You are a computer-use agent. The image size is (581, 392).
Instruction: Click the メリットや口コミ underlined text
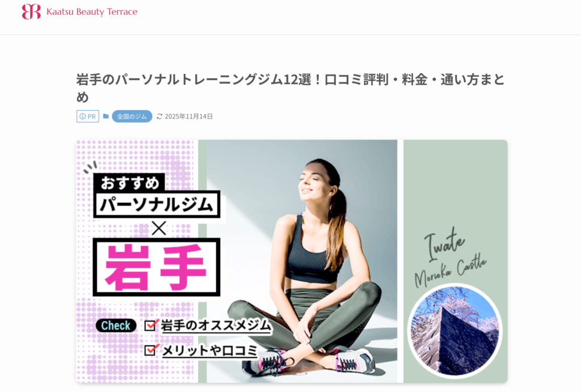[210, 350]
